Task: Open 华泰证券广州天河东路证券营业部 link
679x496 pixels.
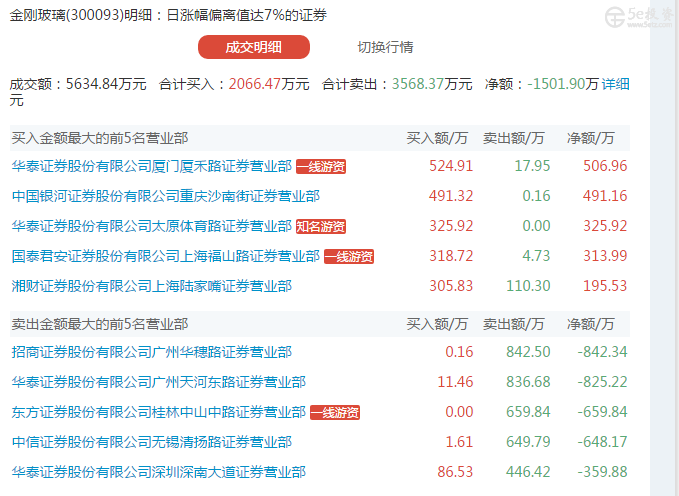Action: point(158,382)
